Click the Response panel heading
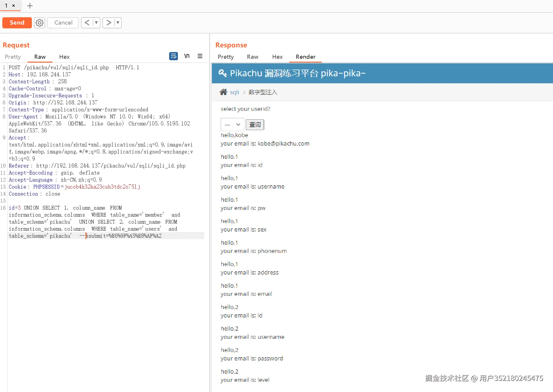This screenshot has width=553, height=392. pyautogui.click(x=231, y=45)
